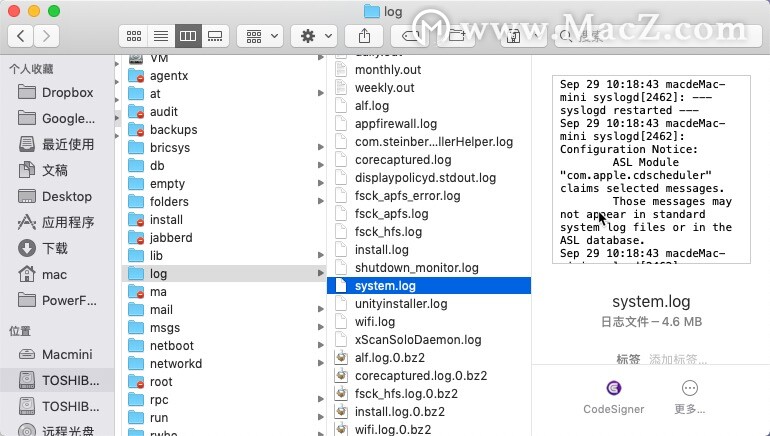This screenshot has height=436, width=770.
Task: Run the CodeSigner quick action
Action: coord(613,397)
